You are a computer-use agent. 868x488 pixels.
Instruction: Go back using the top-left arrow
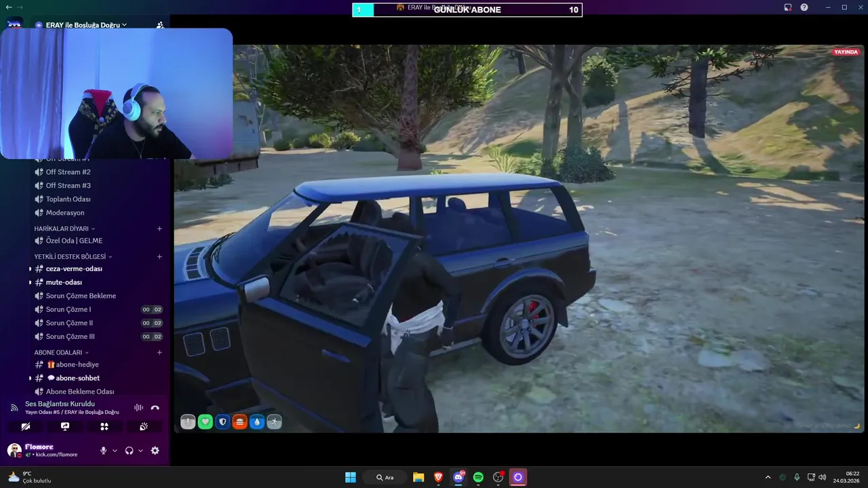click(9, 7)
